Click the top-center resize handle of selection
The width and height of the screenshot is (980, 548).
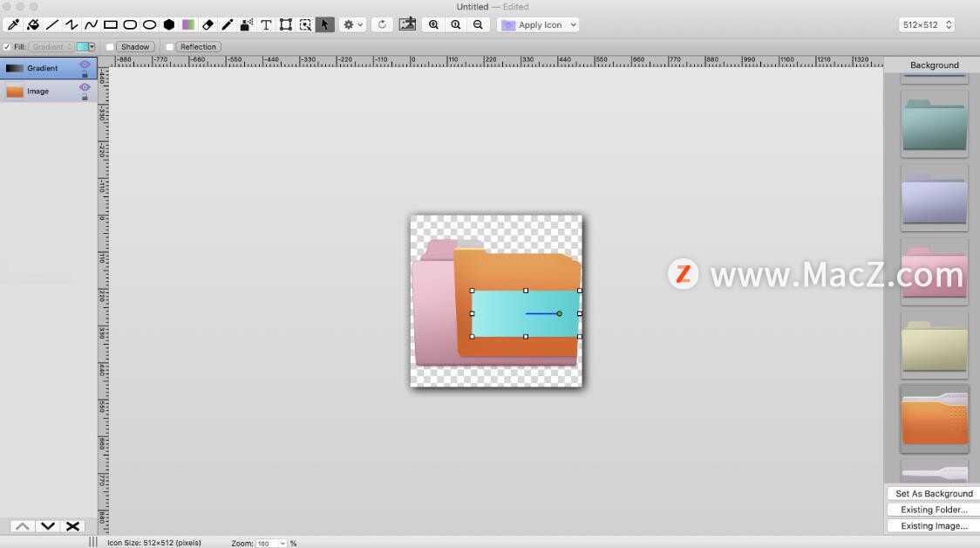pos(526,291)
